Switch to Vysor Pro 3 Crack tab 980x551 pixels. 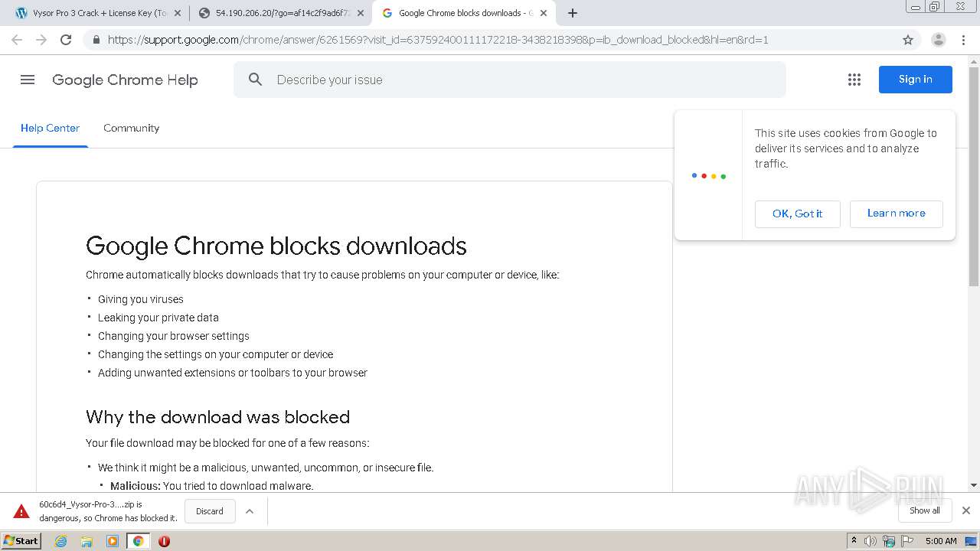click(x=98, y=13)
